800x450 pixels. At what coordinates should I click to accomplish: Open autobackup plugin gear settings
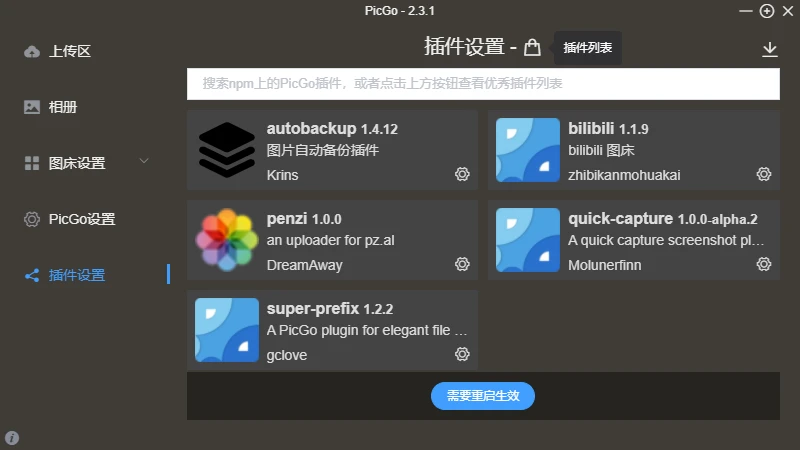tap(462, 174)
